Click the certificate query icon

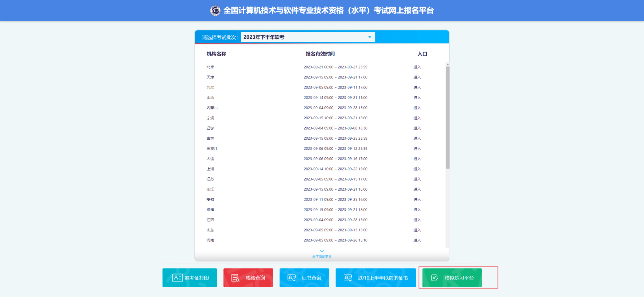(291, 278)
